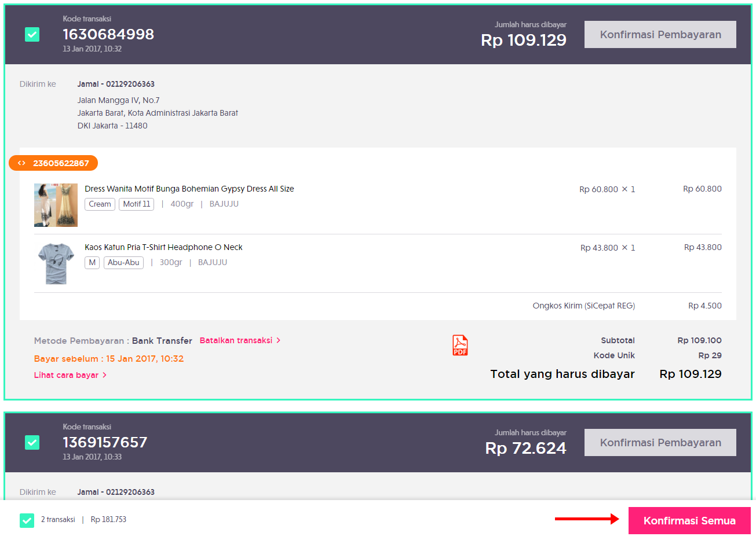This screenshot has width=756, height=540.
Task: Uncheck transaction 1630684998 checkbox
Action: tap(32, 35)
